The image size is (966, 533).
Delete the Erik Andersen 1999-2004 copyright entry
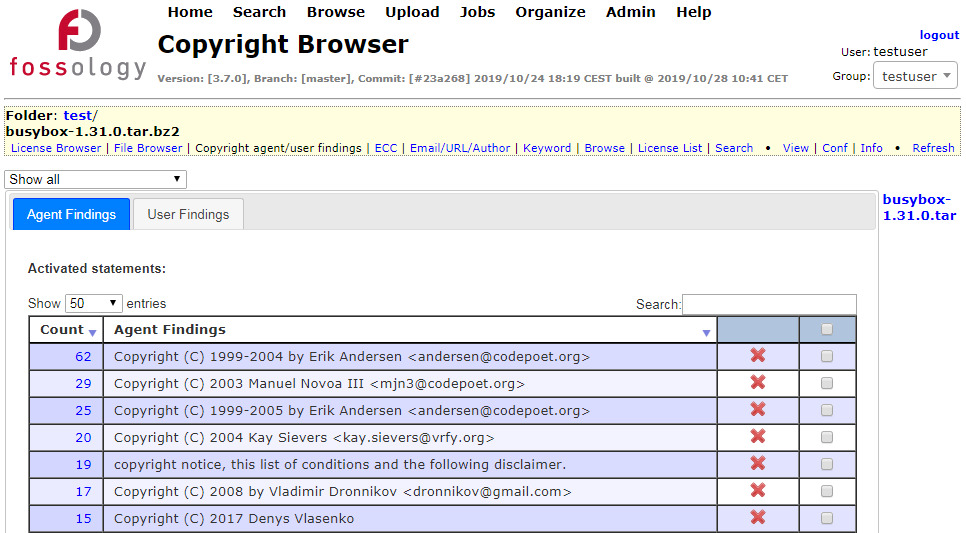[x=758, y=356]
